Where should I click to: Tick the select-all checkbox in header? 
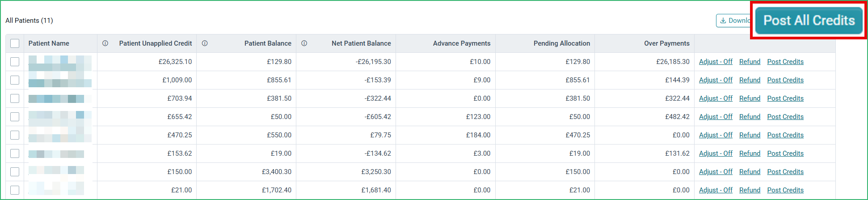click(x=15, y=43)
